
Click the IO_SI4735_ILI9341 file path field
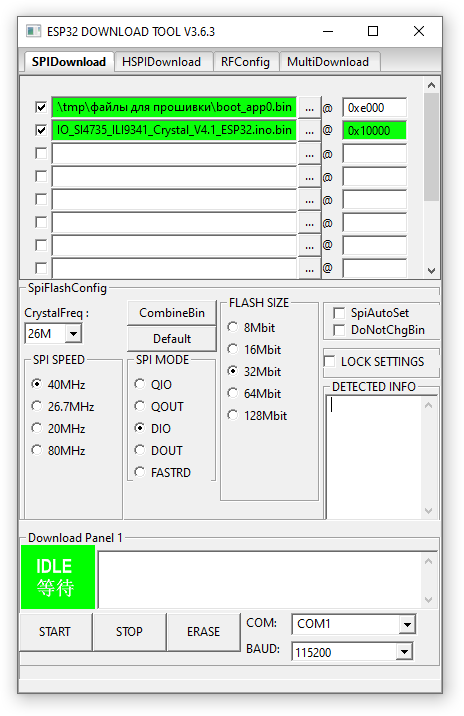174,130
